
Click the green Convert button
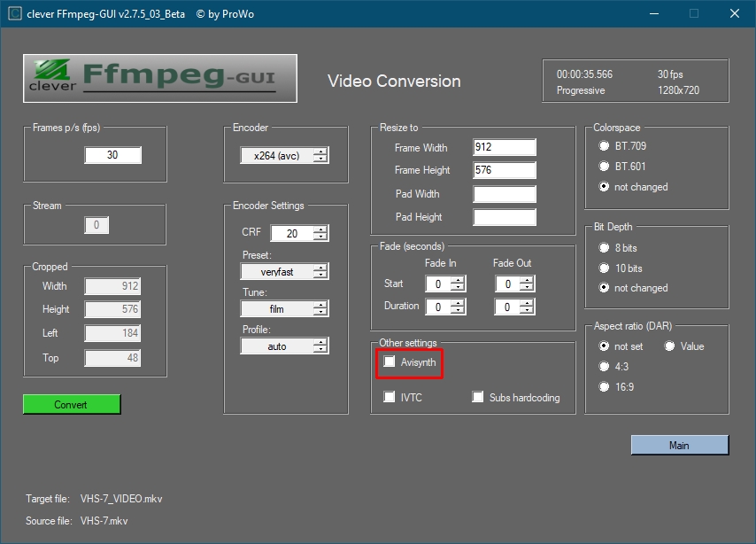coord(72,405)
